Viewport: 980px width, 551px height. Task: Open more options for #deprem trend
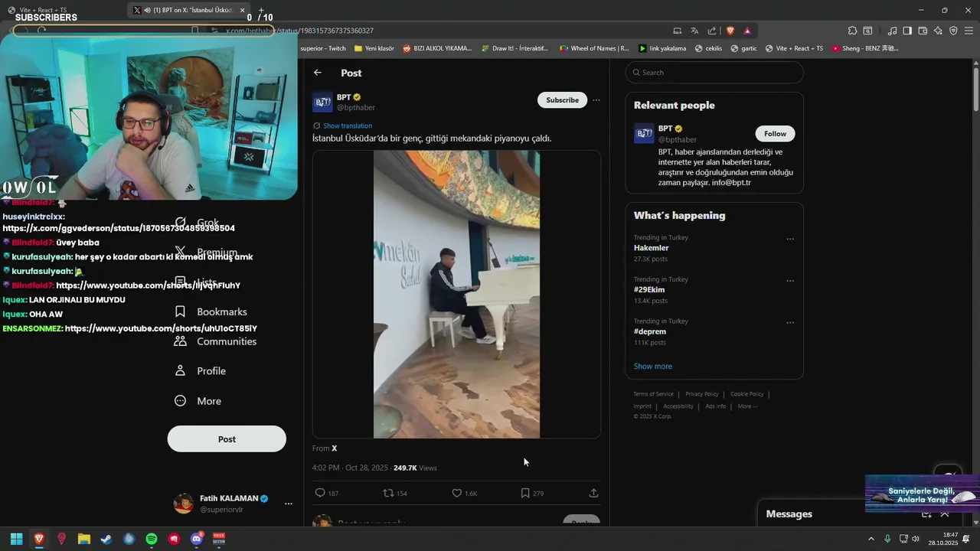[x=790, y=322]
